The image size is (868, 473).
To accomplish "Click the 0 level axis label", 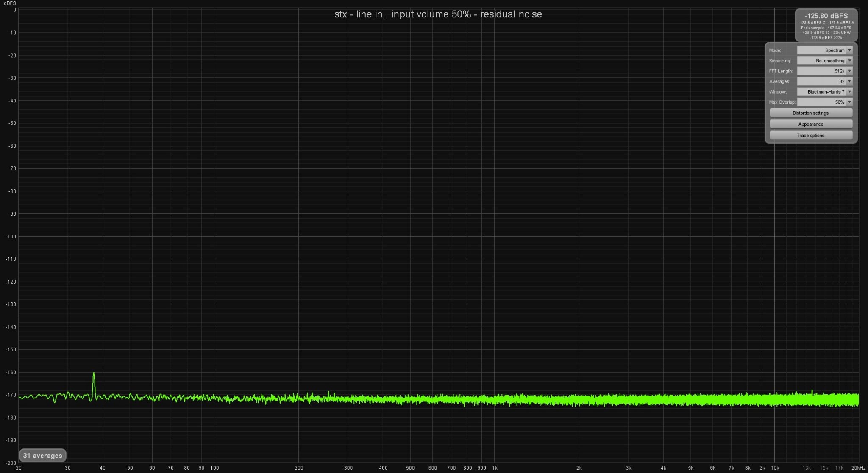I will point(14,10).
